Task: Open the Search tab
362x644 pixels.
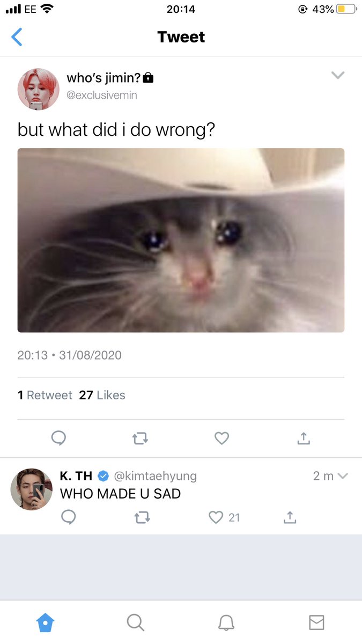Action: tap(136, 623)
